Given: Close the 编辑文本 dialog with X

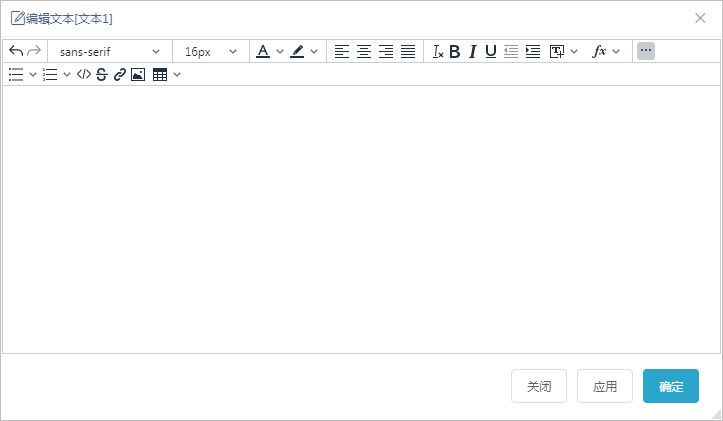Looking at the screenshot, I should (x=700, y=18).
